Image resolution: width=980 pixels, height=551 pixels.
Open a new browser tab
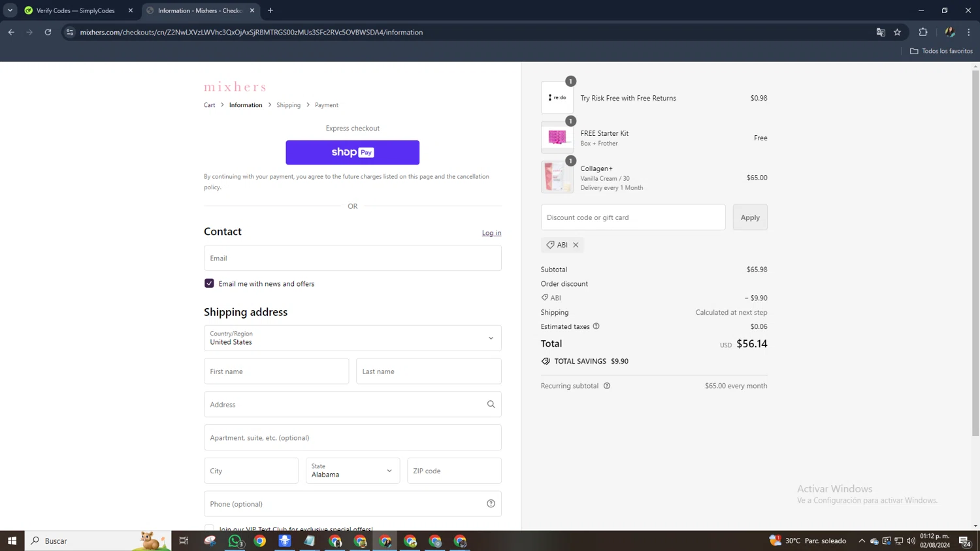pos(270,10)
